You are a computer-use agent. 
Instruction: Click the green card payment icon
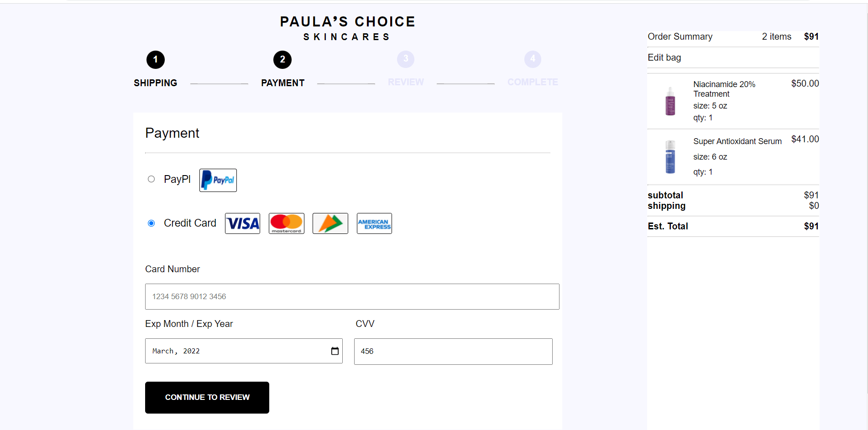pyautogui.click(x=330, y=223)
